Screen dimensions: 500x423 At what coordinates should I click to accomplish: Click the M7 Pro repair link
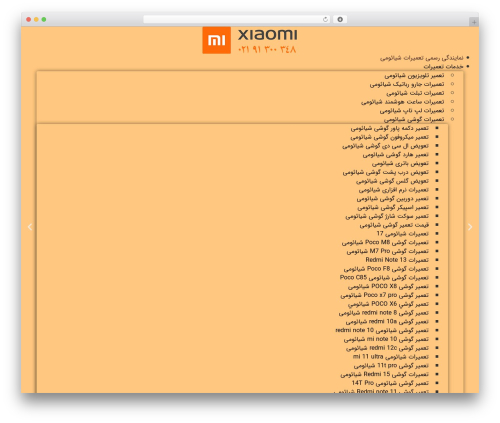[x=388, y=251]
